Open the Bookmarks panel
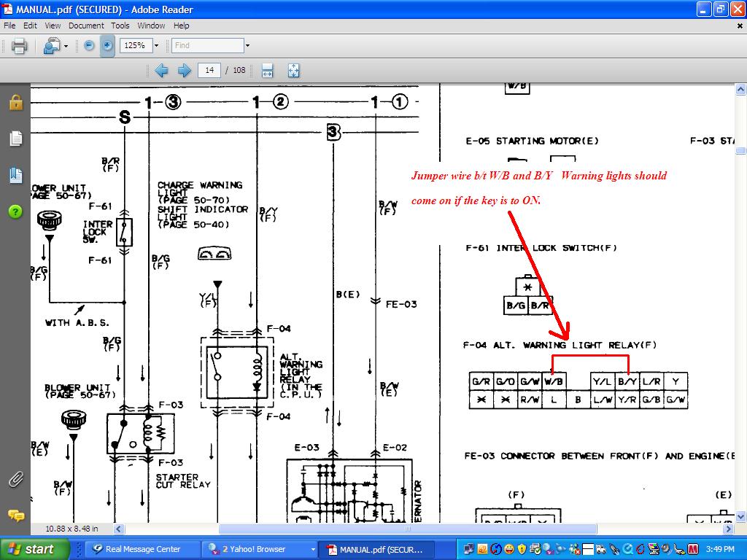The height and width of the screenshot is (560, 747). [x=15, y=175]
